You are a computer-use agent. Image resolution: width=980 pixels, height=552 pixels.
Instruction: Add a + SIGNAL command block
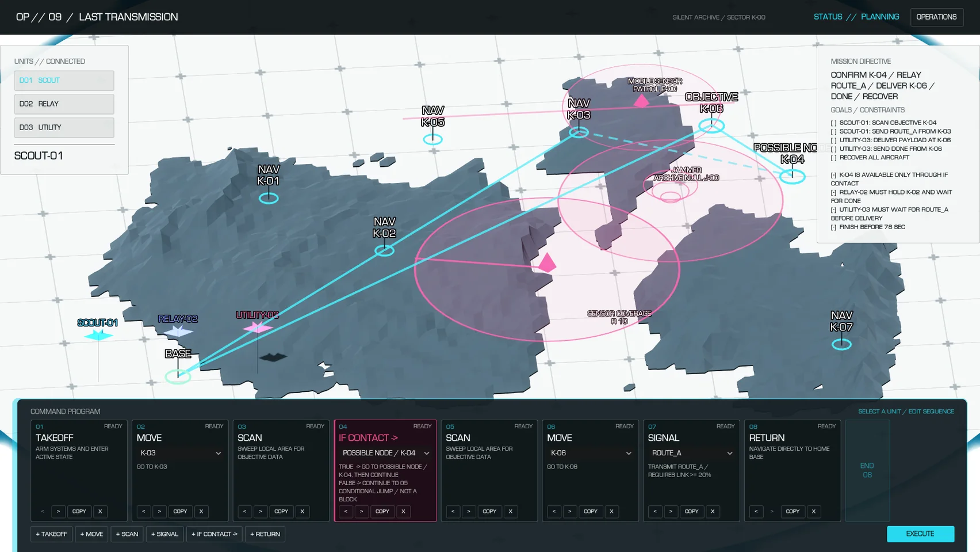[164, 534]
